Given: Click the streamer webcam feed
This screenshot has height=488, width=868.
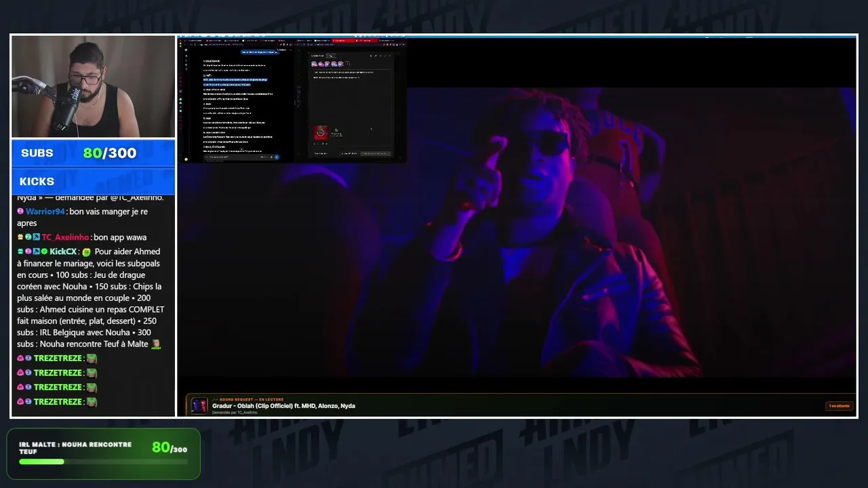Looking at the screenshot, I should (94, 87).
